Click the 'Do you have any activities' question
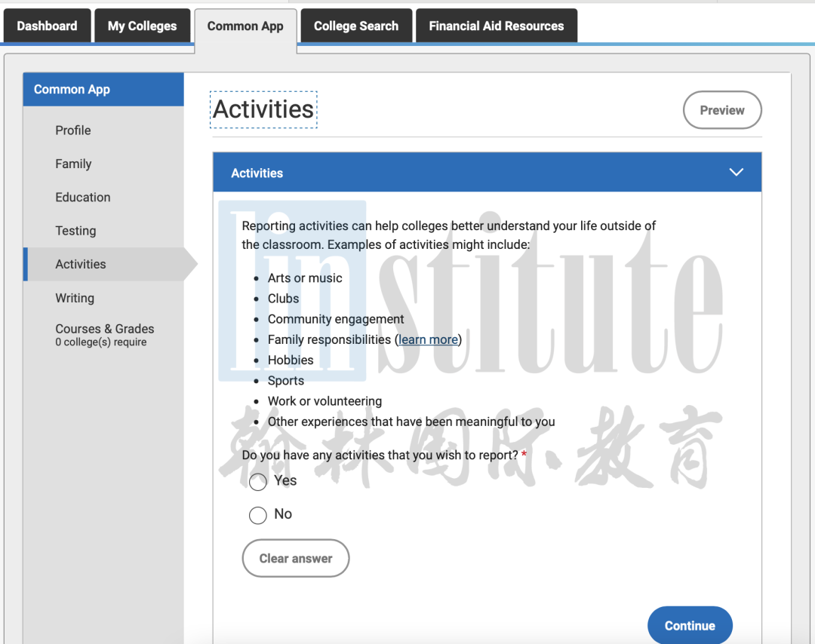Viewport: 815px width, 644px height. click(380, 455)
